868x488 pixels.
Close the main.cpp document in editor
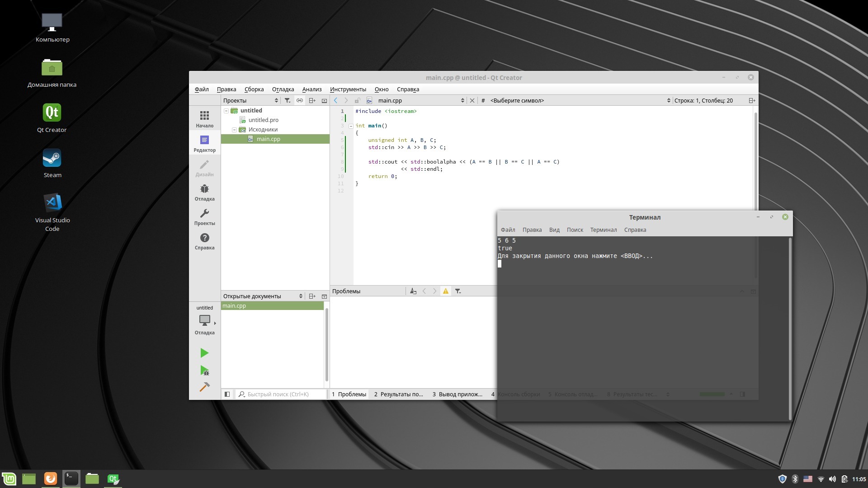pyautogui.click(x=472, y=100)
